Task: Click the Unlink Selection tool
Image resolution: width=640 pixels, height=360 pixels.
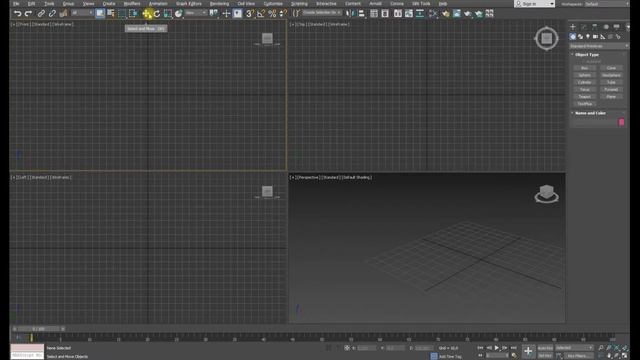Action: click(52, 14)
